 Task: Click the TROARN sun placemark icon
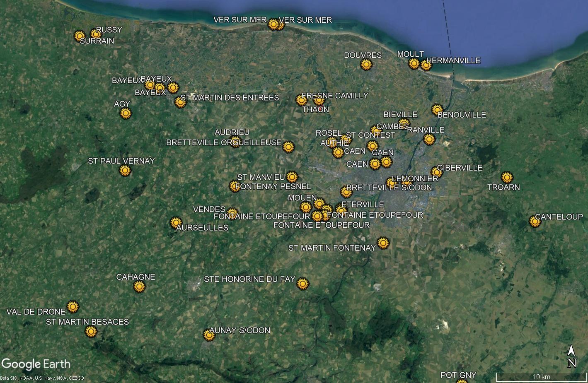pyautogui.click(x=507, y=178)
